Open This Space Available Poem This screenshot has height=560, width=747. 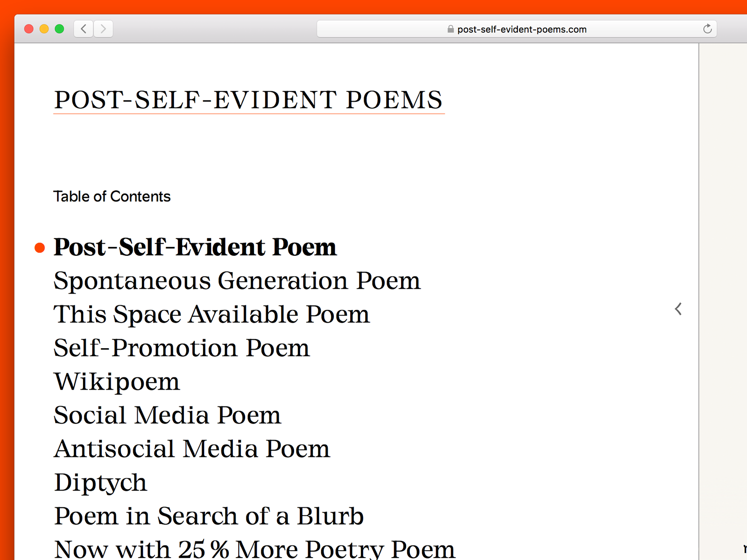point(211,315)
